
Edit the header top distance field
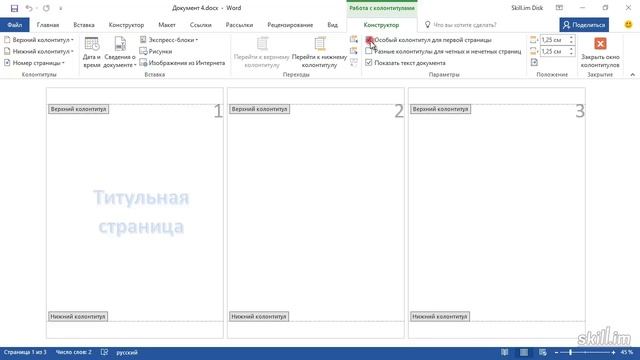click(553, 40)
